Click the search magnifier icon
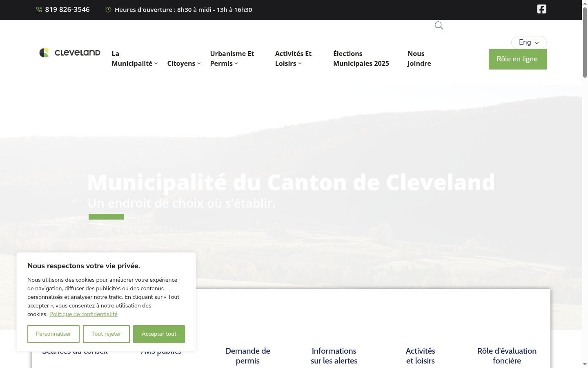The height and width of the screenshot is (368, 588). pos(439,26)
